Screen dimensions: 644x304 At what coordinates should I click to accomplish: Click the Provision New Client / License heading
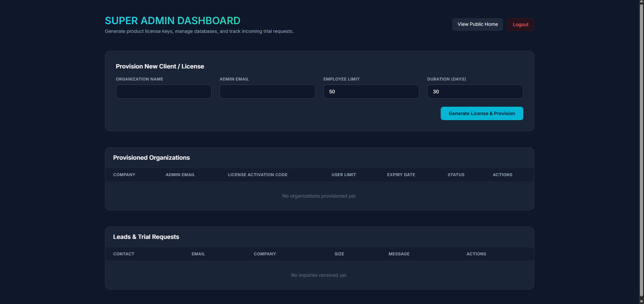[160, 66]
